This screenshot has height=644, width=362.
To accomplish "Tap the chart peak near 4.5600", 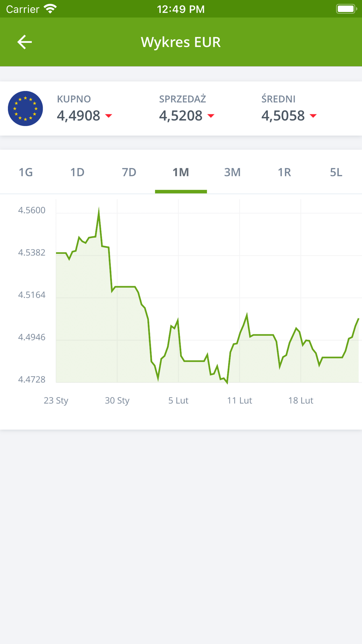I will point(99,209).
